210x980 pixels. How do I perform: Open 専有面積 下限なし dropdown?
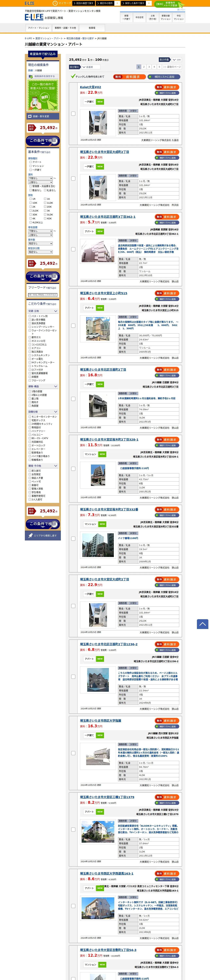coord(40,231)
